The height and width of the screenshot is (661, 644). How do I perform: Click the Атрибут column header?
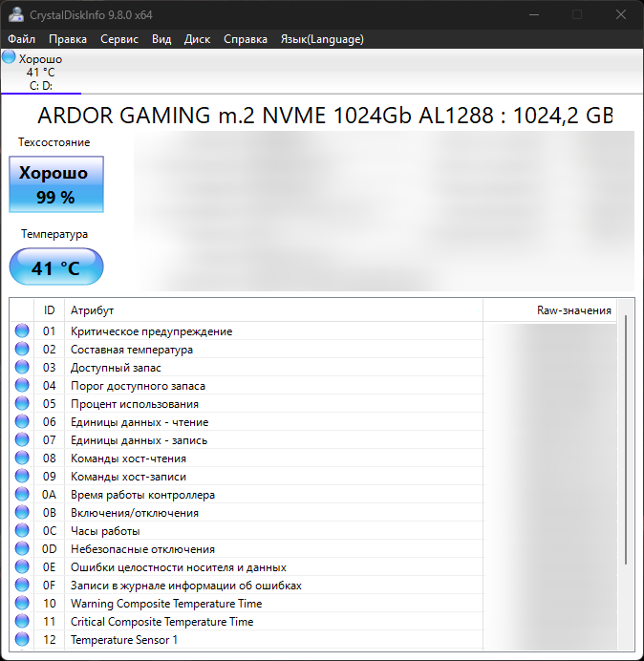(x=93, y=310)
